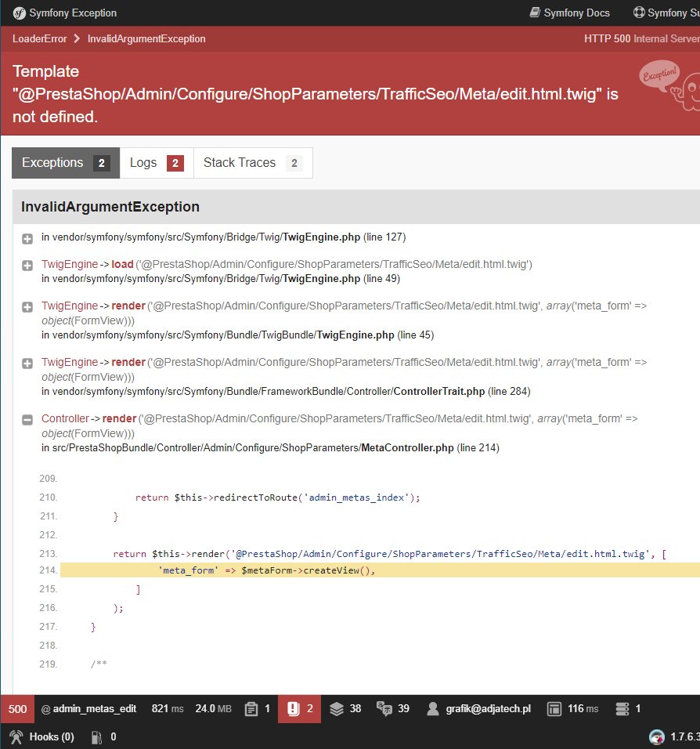Image resolution: width=700 pixels, height=749 pixels.
Task: Click the modules icon showing 0
Action: click(96, 737)
